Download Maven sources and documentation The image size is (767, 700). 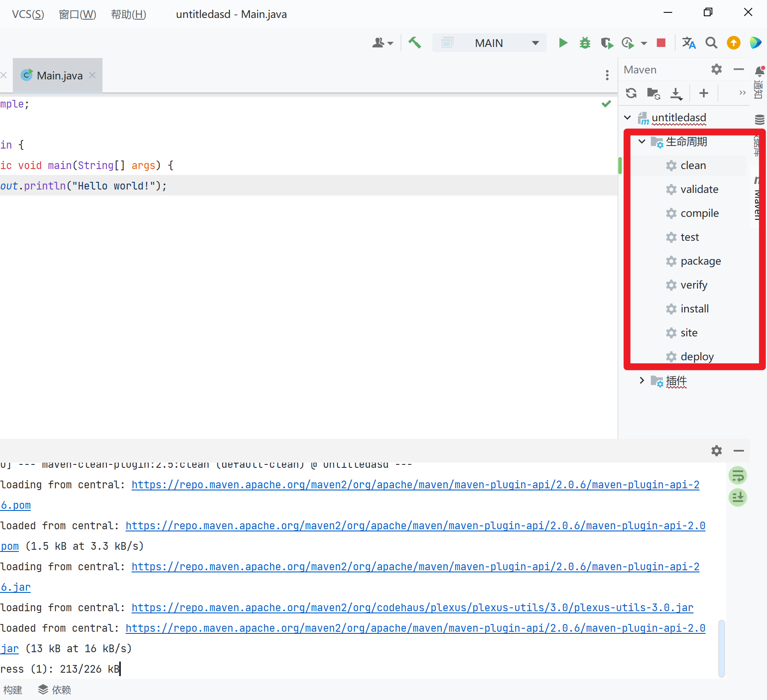676,93
